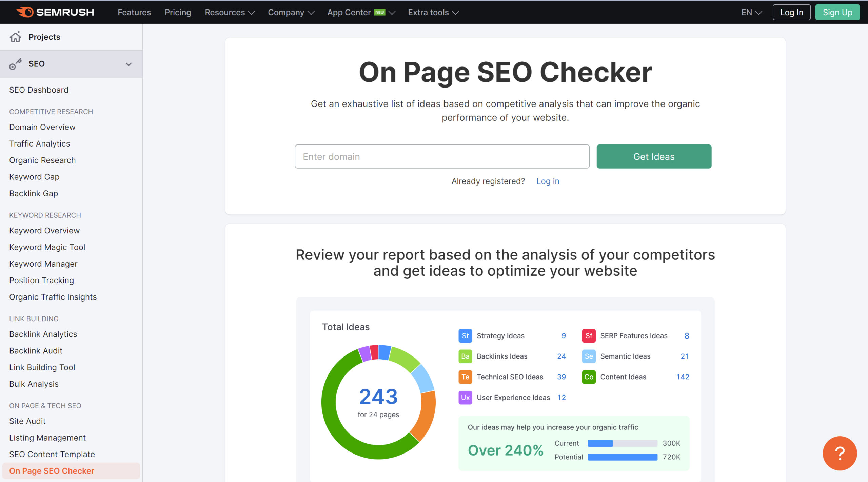This screenshot has height=482, width=868.
Task: Click the SEO key icon in the sidebar
Action: point(15,64)
